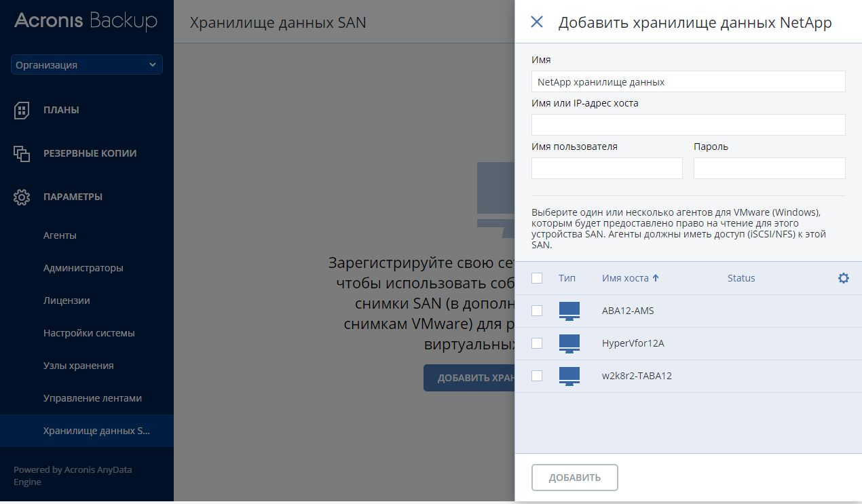Tick the select-all agents checkbox
The width and height of the screenshot is (862, 504).
[x=537, y=278]
